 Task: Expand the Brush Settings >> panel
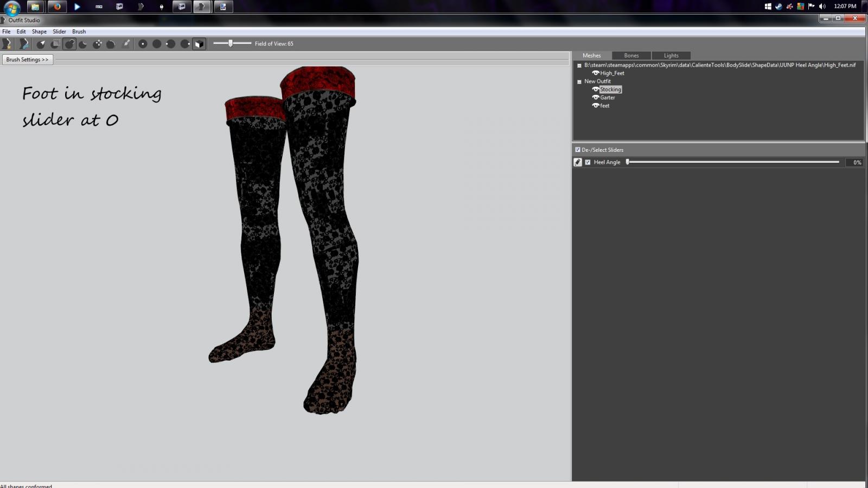[x=27, y=60]
